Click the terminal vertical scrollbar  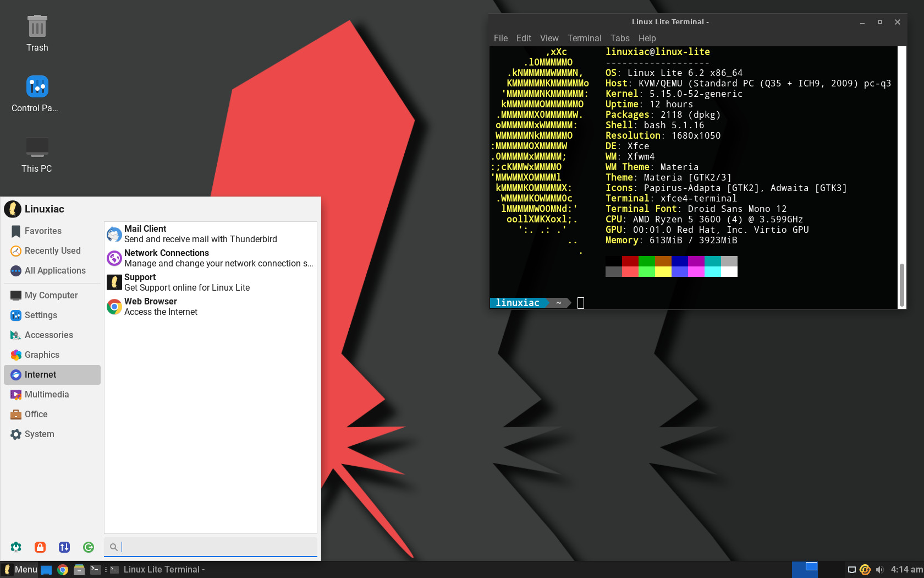pos(902,285)
